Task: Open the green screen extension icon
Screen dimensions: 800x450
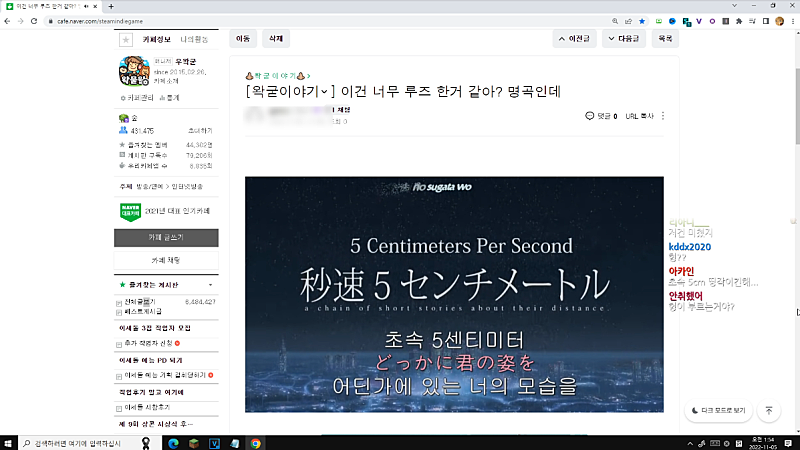Action: click(659, 21)
